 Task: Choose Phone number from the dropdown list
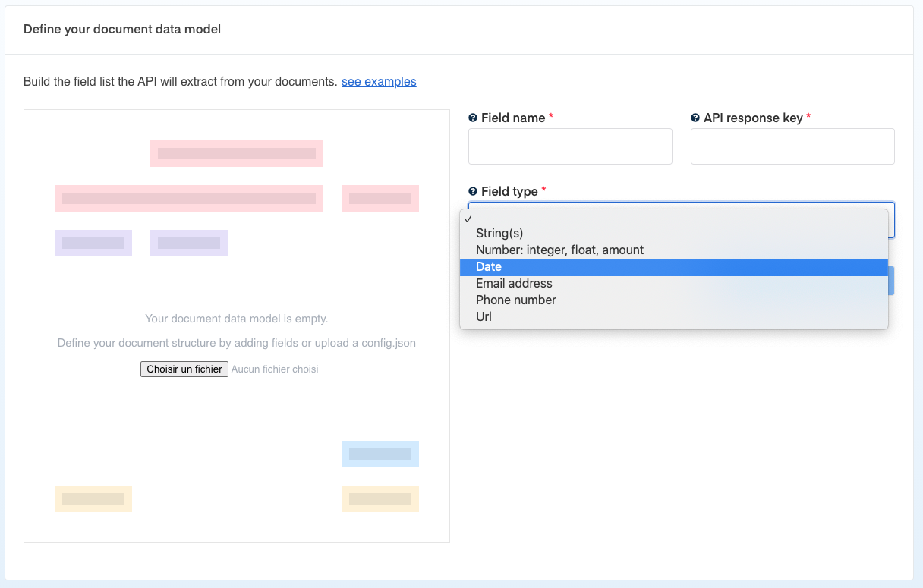[x=516, y=300]
